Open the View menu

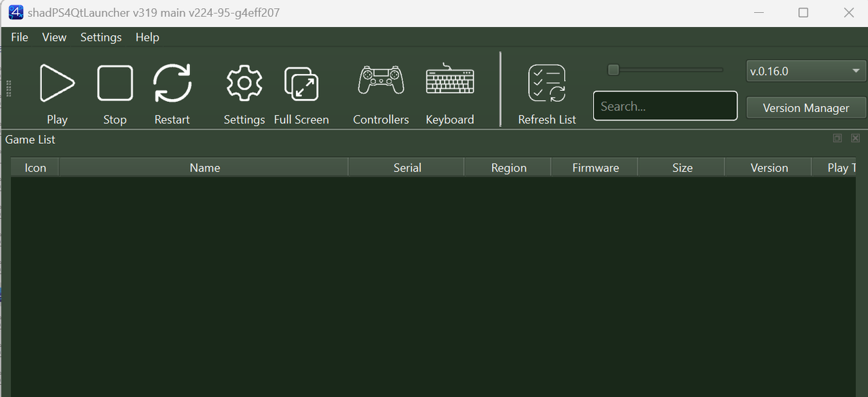pos(54,37)
